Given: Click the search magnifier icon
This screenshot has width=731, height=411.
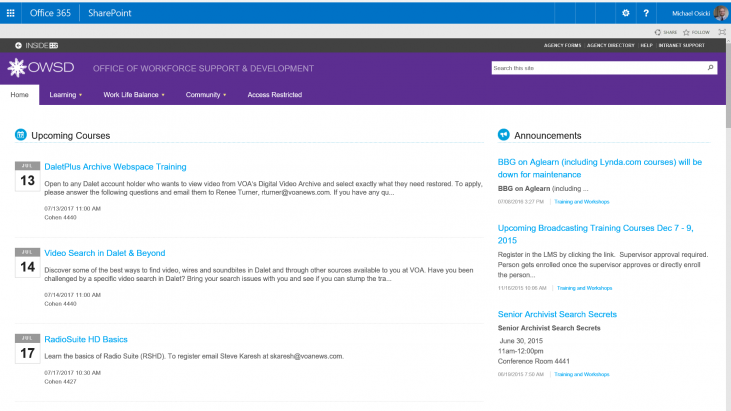Looking at the screenshot, I should [710, 68].
